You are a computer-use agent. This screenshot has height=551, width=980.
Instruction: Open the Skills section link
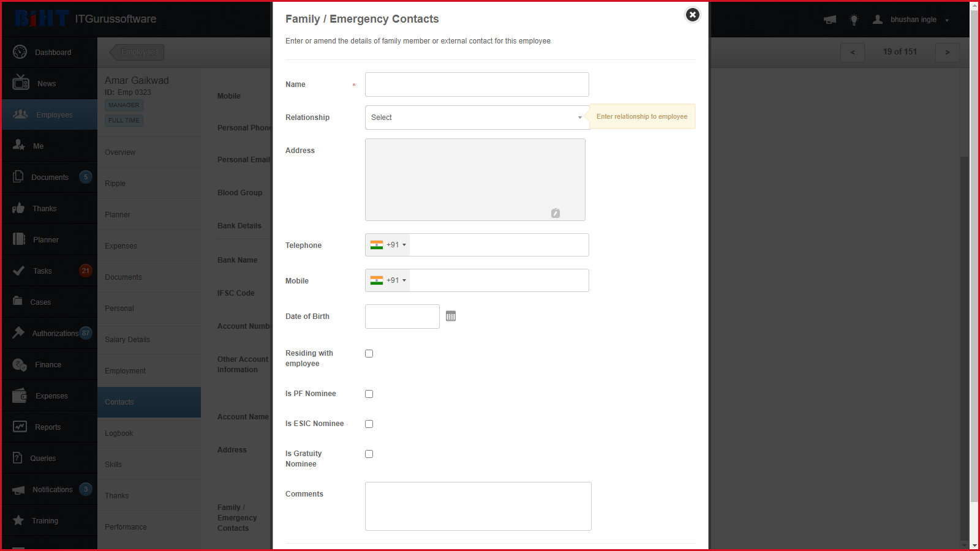coord(149,465)
